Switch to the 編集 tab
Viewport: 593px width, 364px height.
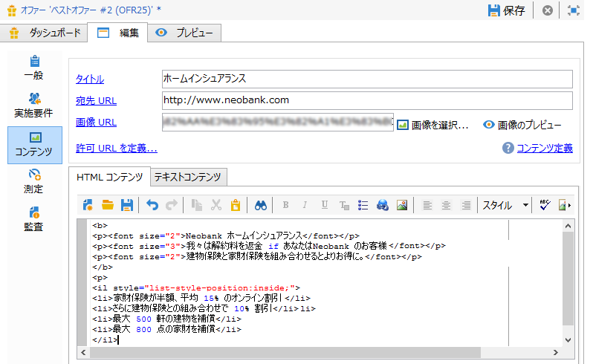[x=117, y=33]
